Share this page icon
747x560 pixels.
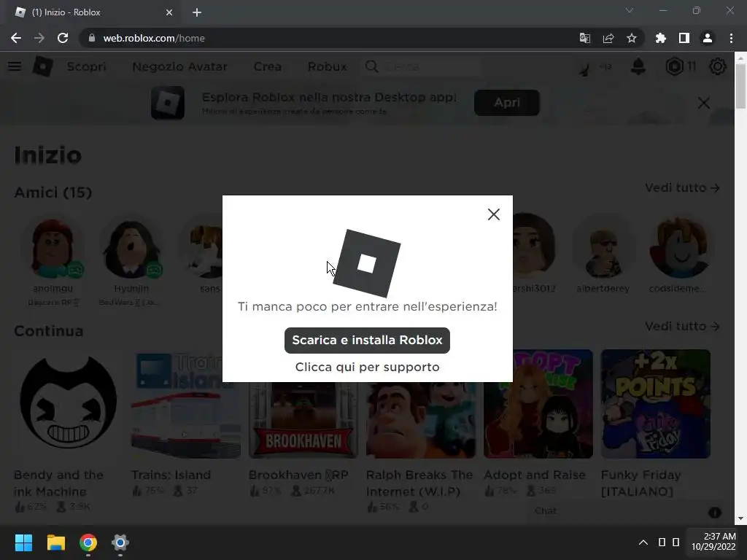pyautogui.click(x=608, y=38)
